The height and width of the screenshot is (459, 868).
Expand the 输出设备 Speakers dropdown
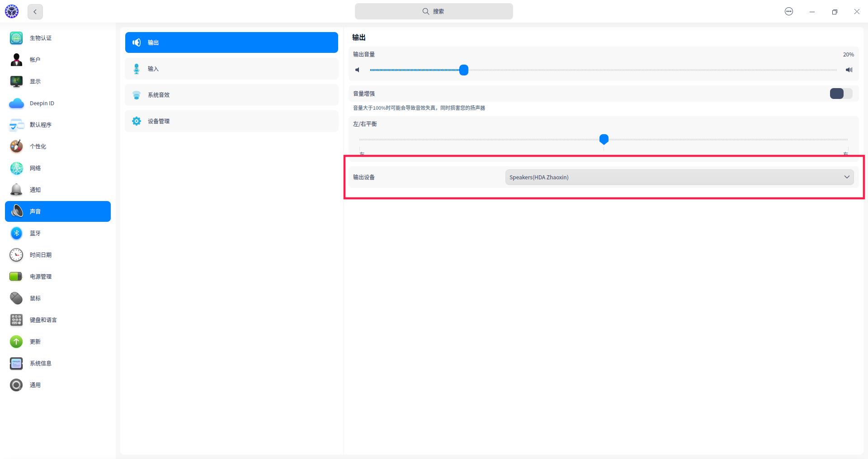(679, 177)
